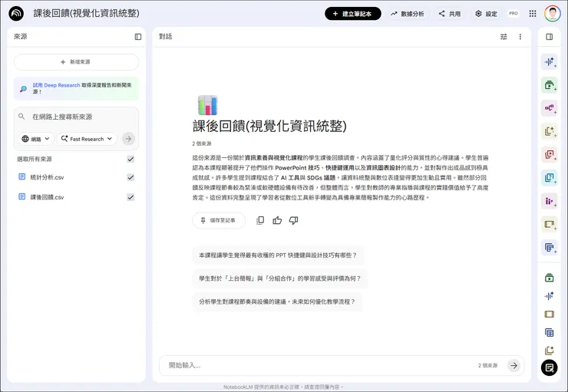Create an Audio Overview from Studio tiles
This screenshot has width=568, height=392.
[549, 61]
